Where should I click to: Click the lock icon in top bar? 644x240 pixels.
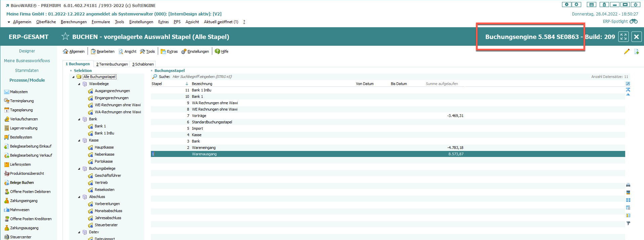(604, 5)
